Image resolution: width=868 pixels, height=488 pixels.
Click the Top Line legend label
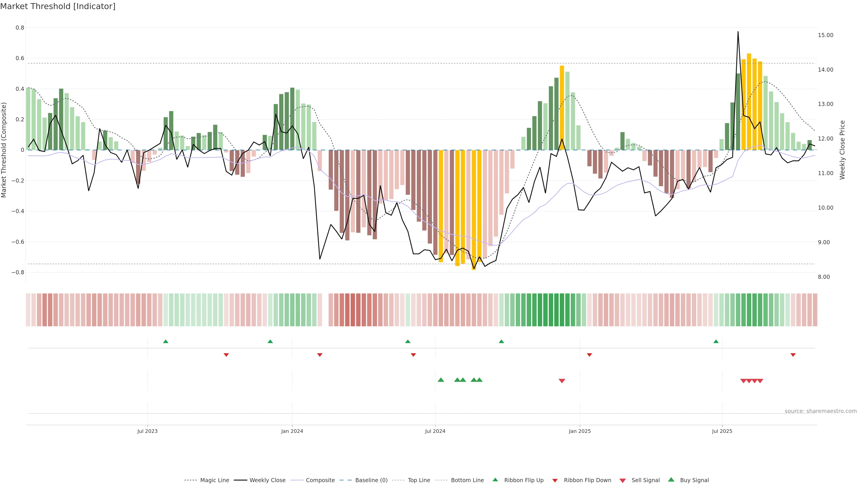point(419,480)
